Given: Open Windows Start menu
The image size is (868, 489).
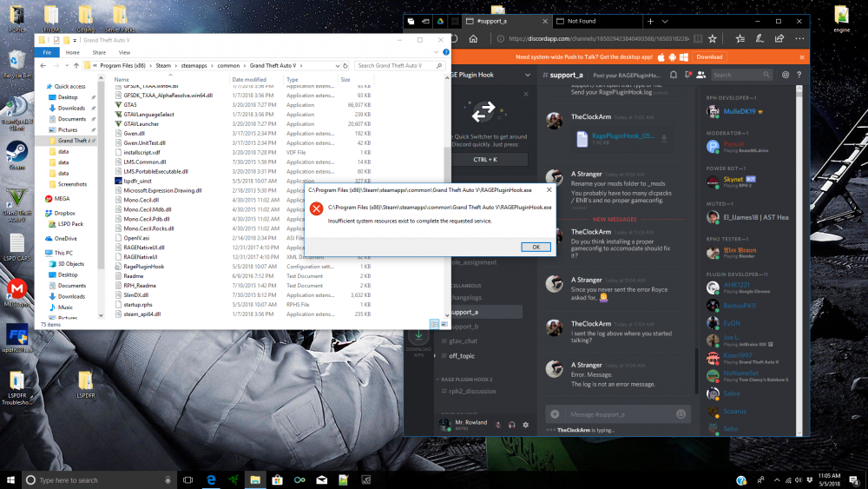Looking at the screenshot, I should tap(10, 479).
